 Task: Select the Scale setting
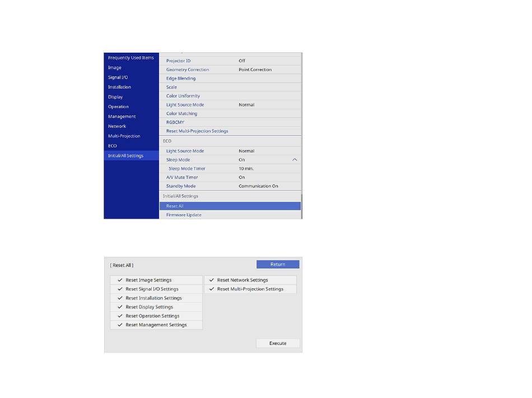(230, 87)
